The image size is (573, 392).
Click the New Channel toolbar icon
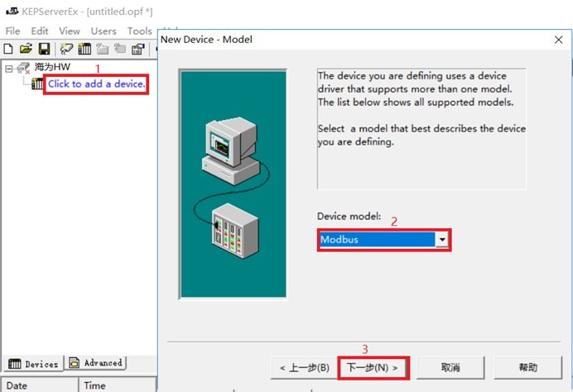[x=66, y=49]
